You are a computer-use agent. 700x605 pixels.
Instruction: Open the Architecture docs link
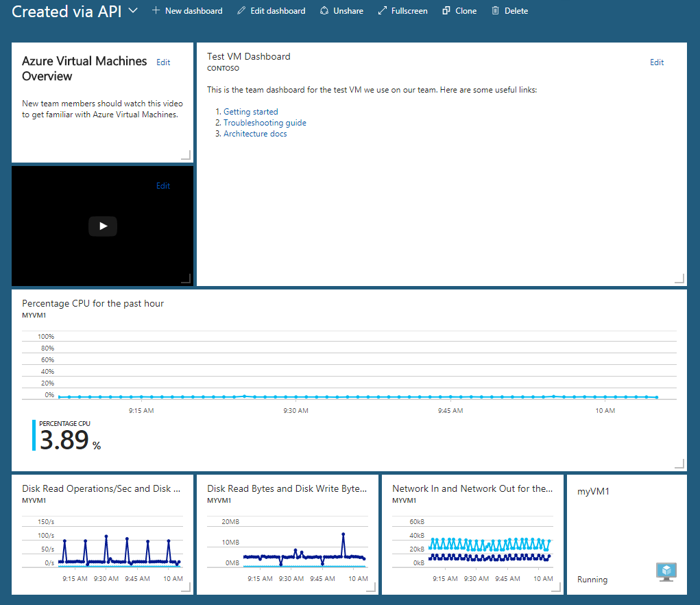point(255,134)
